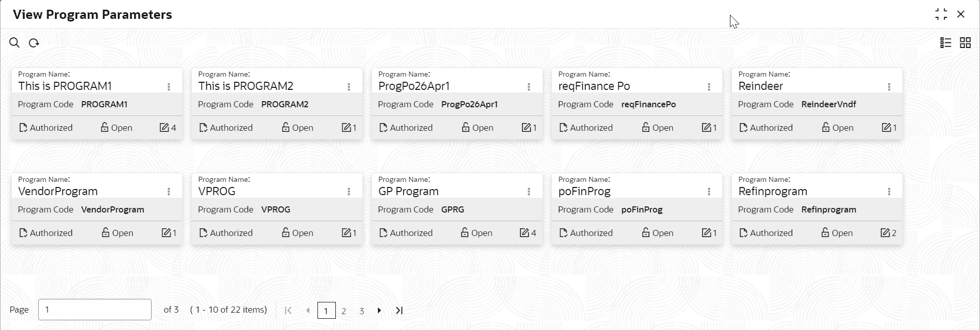Refresh the program parameters list

tap(33, 42)
